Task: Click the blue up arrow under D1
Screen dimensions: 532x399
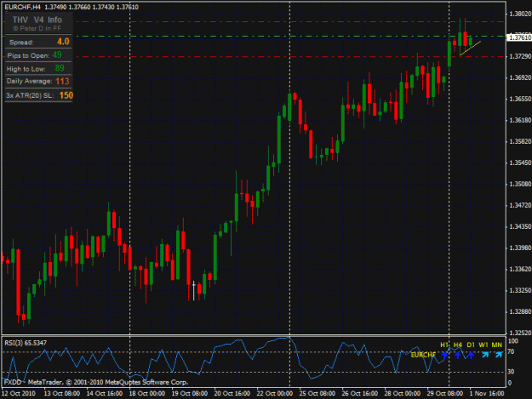Action: [x=471, y=356]
